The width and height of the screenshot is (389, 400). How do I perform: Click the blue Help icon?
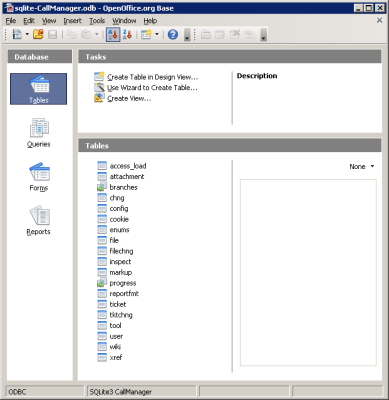173,34
